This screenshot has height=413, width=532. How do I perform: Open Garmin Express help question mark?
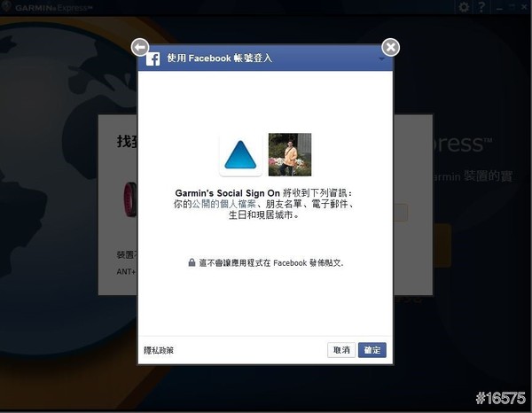pos(481,7)
